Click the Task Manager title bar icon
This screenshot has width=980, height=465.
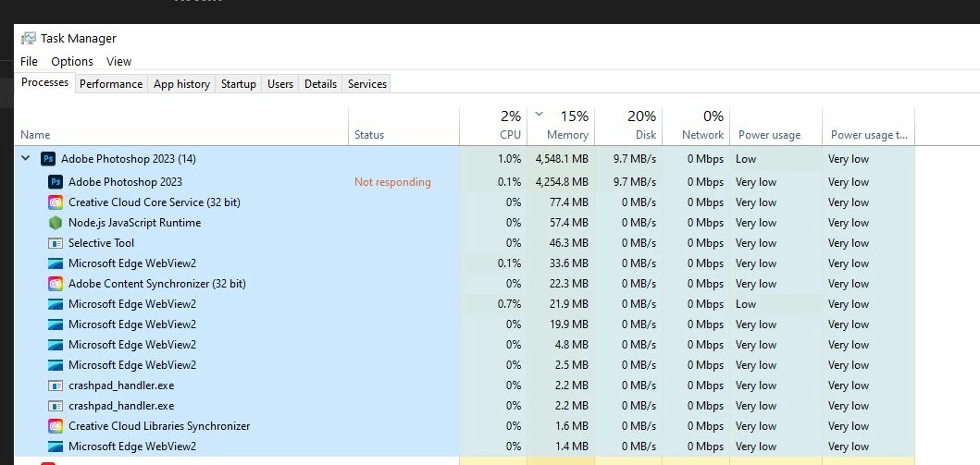click(28, 38)
